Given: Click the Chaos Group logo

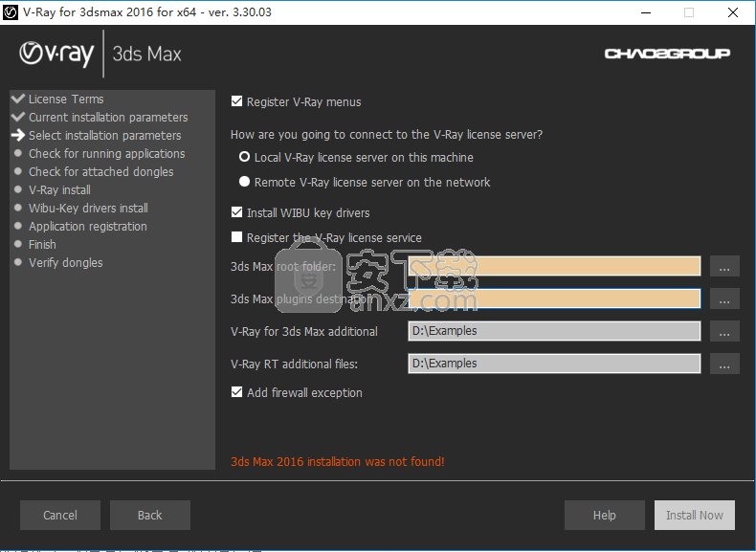Looking at the screenshot, I should click(x=667, y=54).
